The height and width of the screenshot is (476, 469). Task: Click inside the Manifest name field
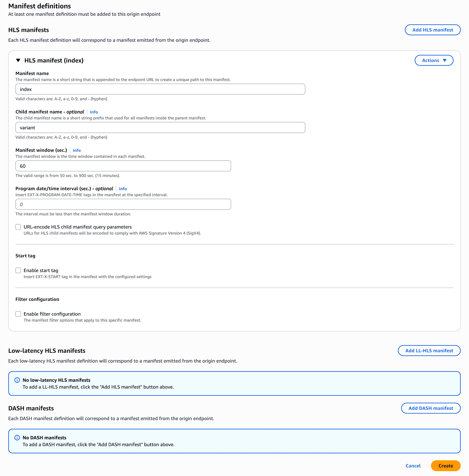(160, 89)
